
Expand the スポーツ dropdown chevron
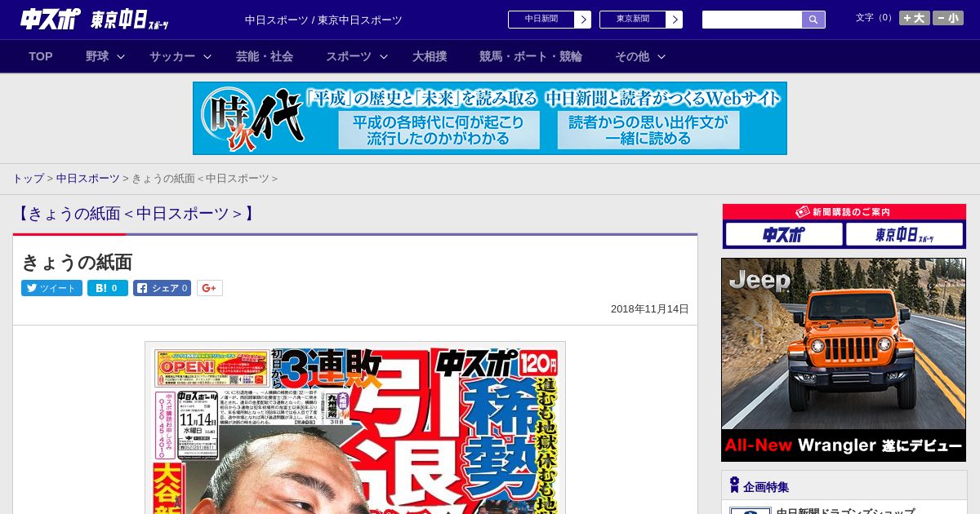coord(384,56)
